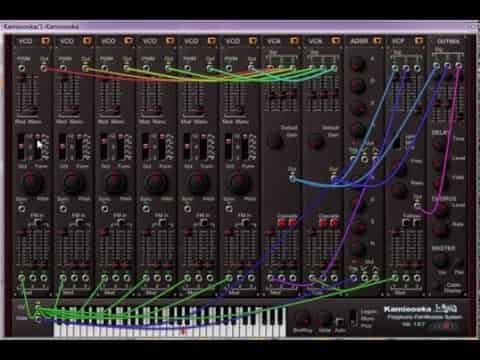Toggle the second VCA left red Exponential button
This screenshot has height=360, width=480.
tap(323, 223)
